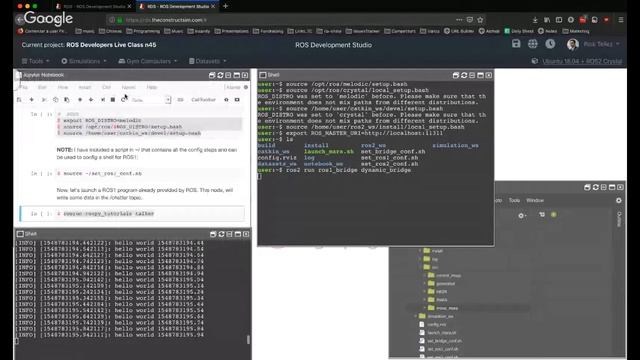Reload the IDE window
Screen dimensions: 640x360
(596, 187)
